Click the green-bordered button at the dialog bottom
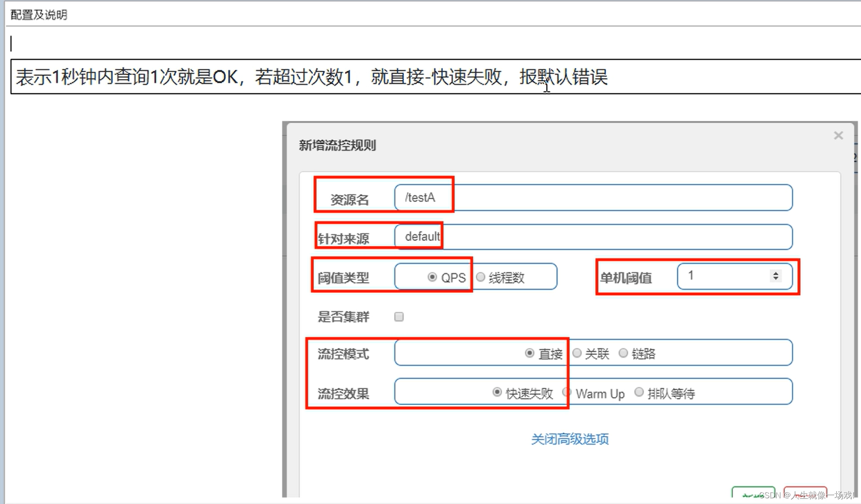This screenshot has height=504, width=861. point(753,493)
